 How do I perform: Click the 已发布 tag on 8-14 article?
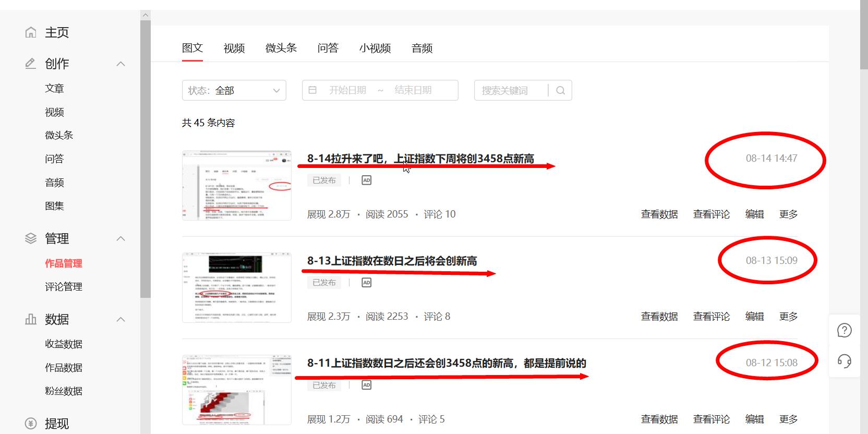tap(324, 180)
